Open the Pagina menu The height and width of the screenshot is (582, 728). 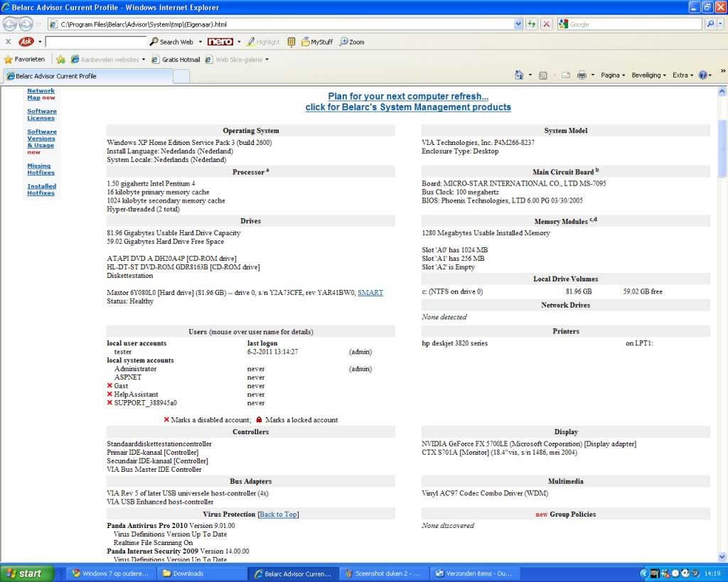613,75
